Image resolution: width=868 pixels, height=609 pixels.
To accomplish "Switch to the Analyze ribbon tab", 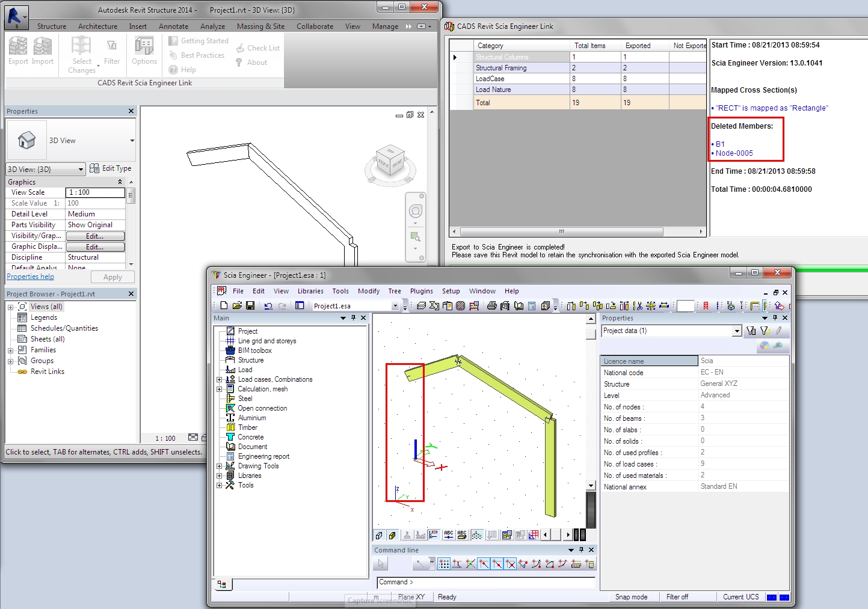I will click(x=212, y=26).
